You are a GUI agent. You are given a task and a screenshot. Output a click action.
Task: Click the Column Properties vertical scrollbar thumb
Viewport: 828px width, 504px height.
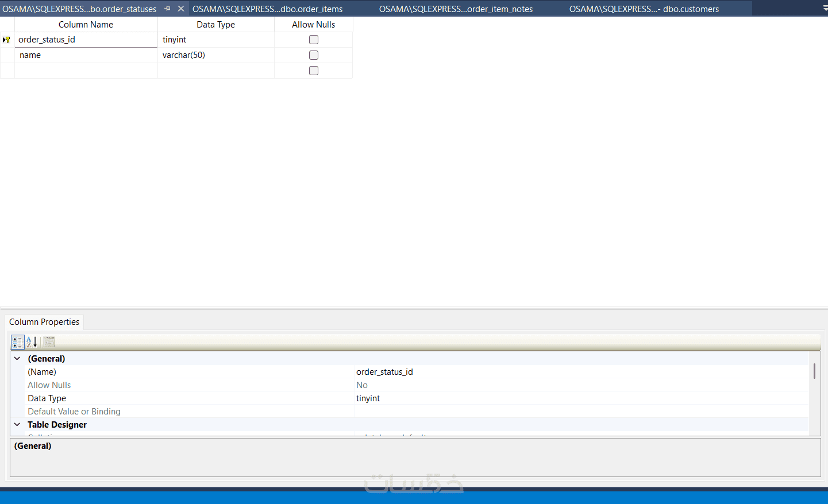[814, 371]
